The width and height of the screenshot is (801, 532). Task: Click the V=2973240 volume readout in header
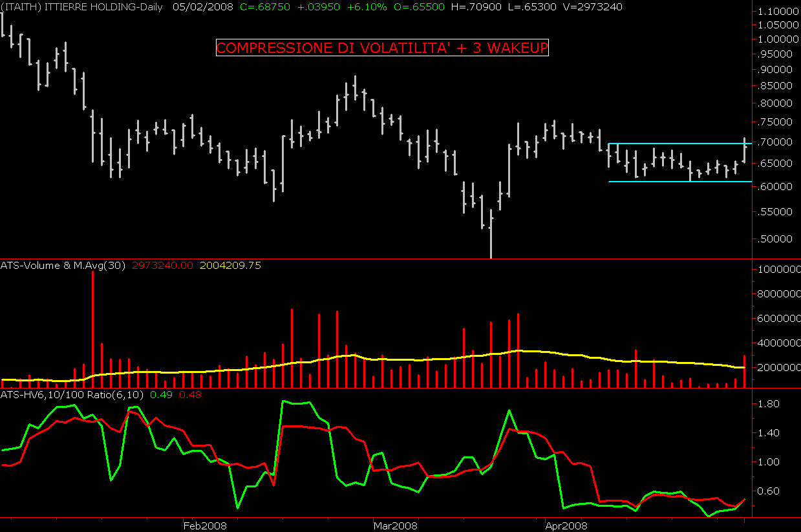click(593, 6)
